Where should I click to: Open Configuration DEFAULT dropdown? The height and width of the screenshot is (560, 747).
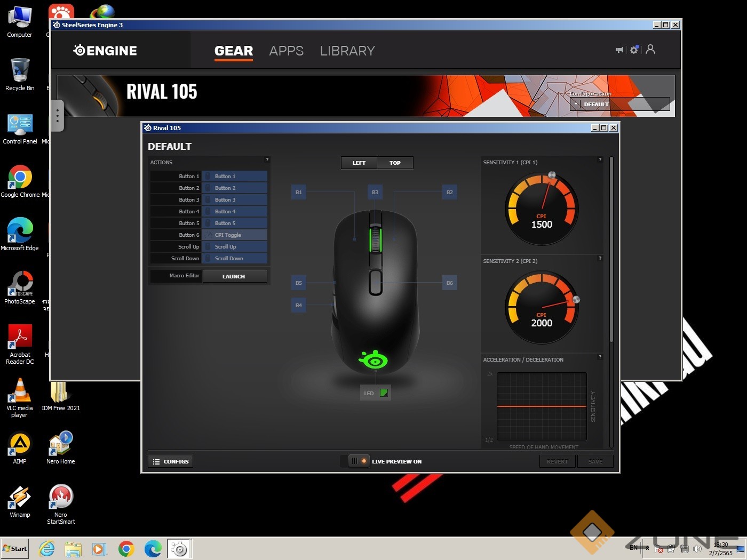[620, 104]
